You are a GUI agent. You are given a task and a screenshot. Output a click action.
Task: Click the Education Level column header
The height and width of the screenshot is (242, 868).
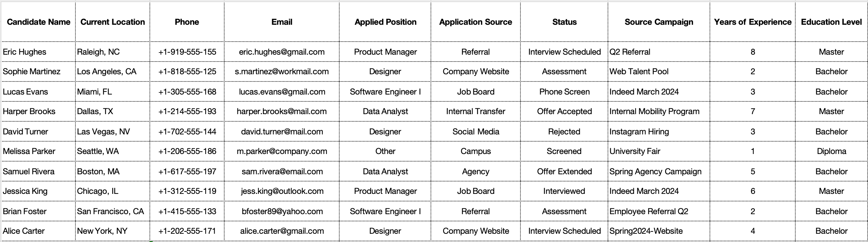tap(831, 22)
